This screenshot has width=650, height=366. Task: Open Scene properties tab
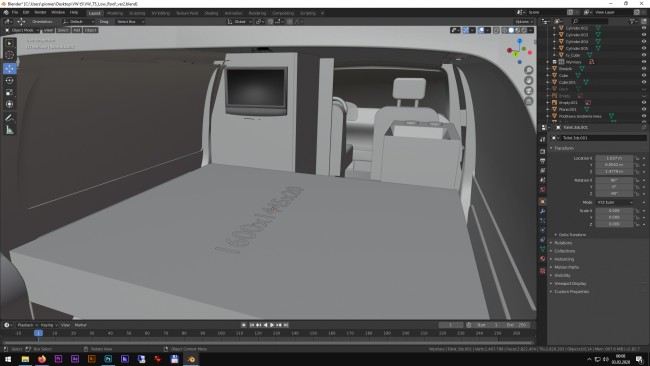click(543, 180)
